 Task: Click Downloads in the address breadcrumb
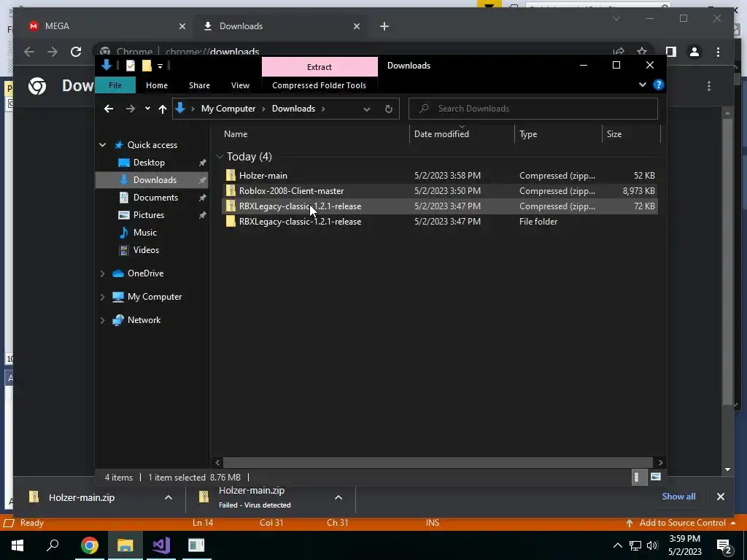(x=293, y=109)
